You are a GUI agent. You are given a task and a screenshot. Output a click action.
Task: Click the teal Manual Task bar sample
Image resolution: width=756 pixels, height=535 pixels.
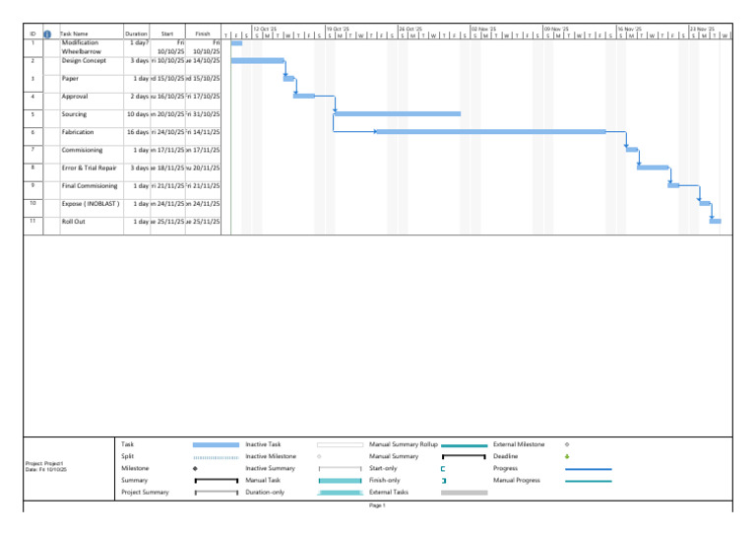point(340,481)
